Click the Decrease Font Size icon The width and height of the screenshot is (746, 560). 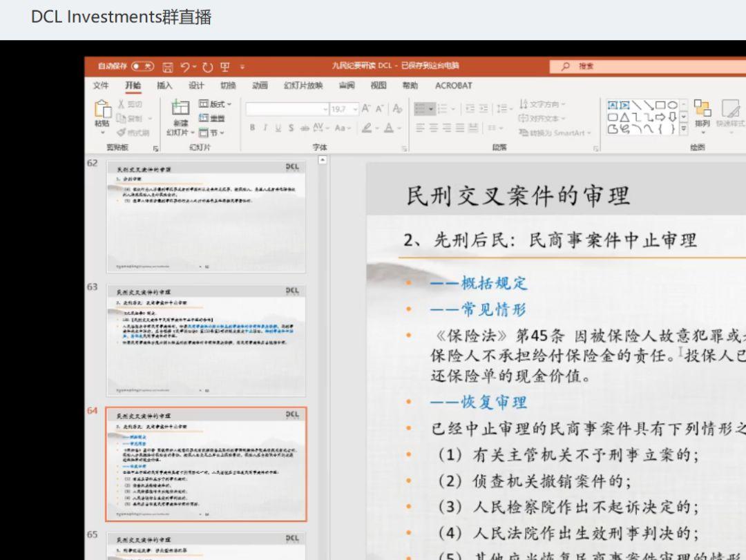[x=379, y=109]
